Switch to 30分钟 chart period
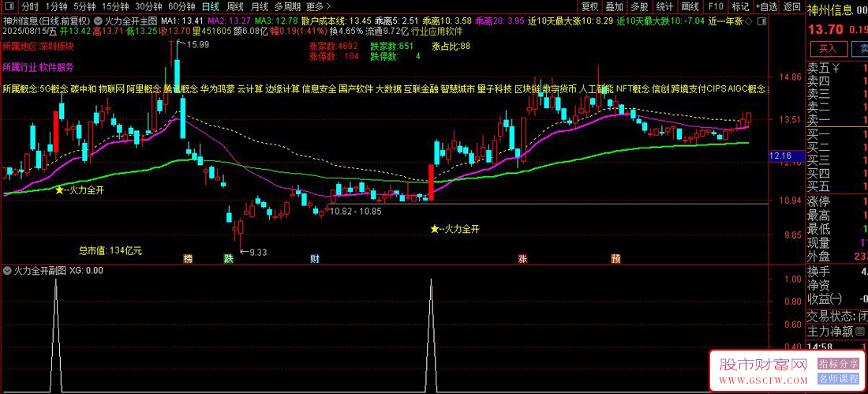 (148, 6)
